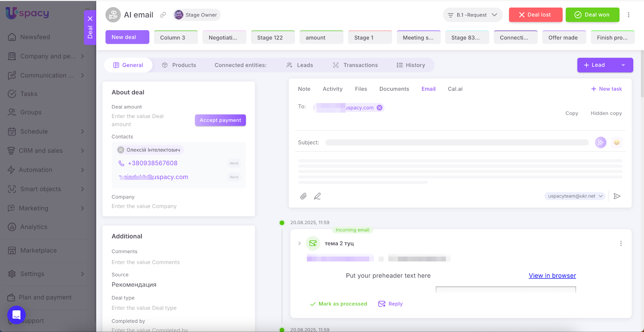Remove recipient from To field
This screenshot has width=644, height=332.
click(379, 108)
